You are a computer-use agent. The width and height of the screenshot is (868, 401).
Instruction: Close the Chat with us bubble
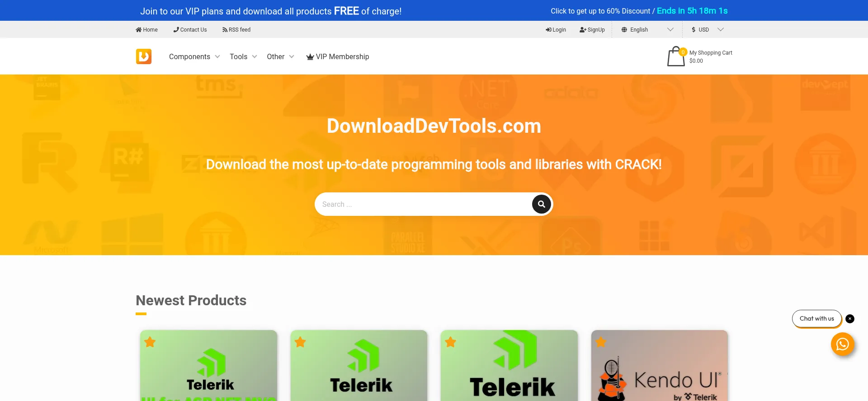[x=850, y=319]
